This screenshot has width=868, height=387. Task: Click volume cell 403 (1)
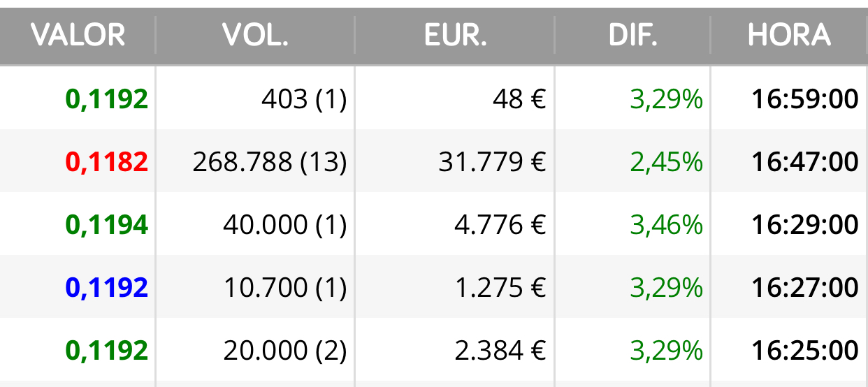point(304,99)
